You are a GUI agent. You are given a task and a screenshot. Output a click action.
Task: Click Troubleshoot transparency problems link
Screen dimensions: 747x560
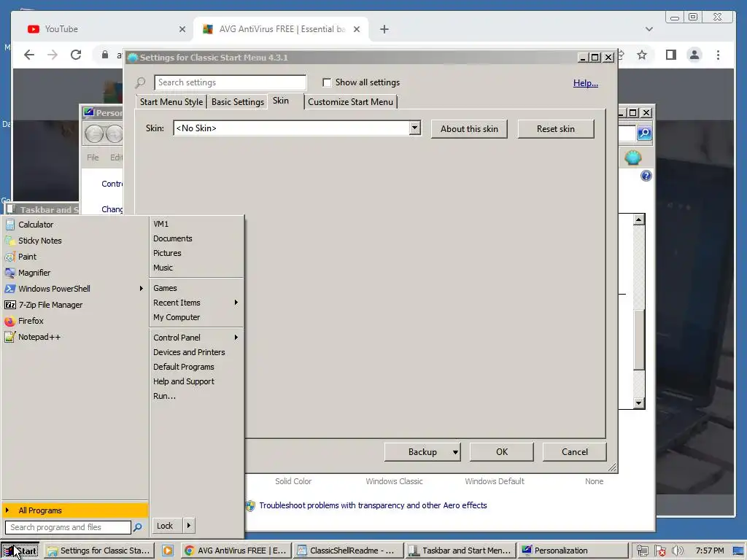[373, 505]
